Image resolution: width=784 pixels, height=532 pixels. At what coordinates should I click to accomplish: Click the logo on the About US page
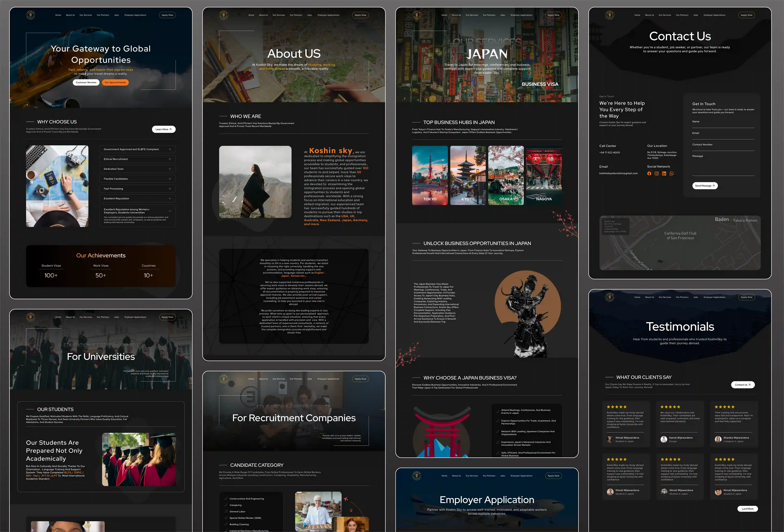[x=223, y=15]
